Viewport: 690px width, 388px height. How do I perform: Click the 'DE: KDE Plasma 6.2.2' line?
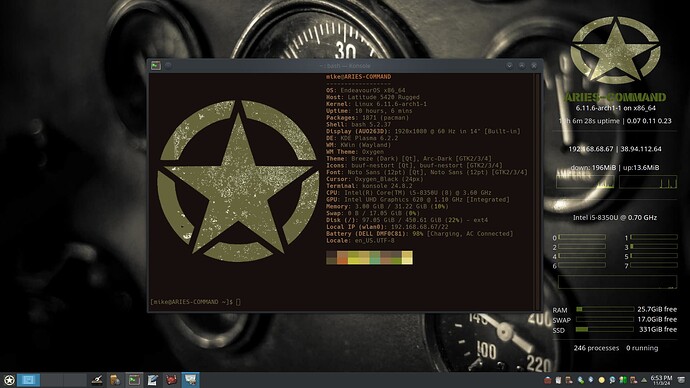point(362,138)
